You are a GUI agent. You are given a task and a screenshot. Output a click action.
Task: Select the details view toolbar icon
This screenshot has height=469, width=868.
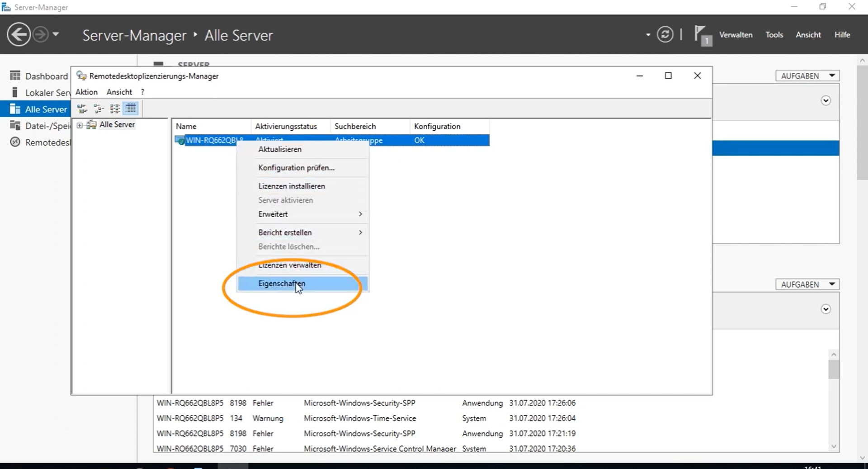pos(131,109)
